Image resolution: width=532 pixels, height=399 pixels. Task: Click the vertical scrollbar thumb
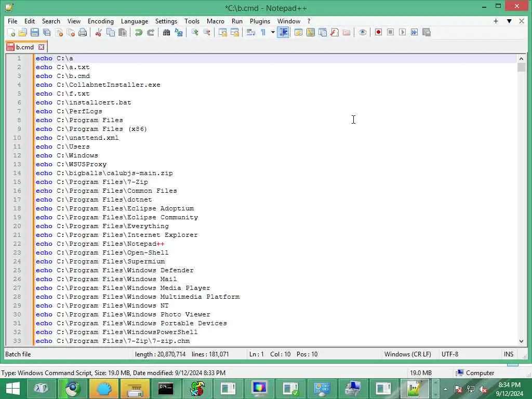521,68
